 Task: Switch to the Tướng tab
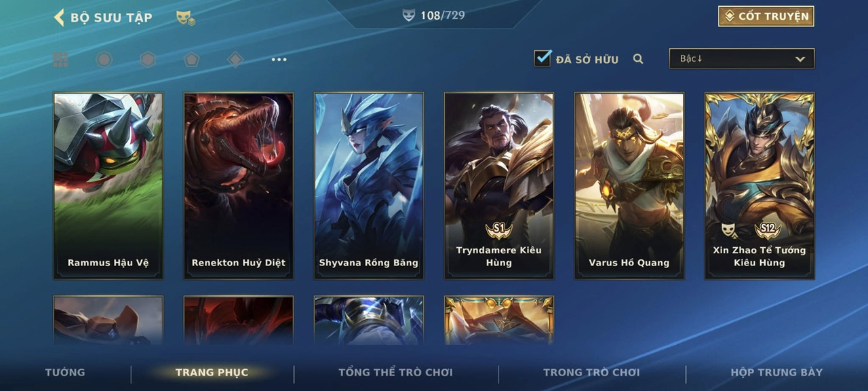coord(65,372)
